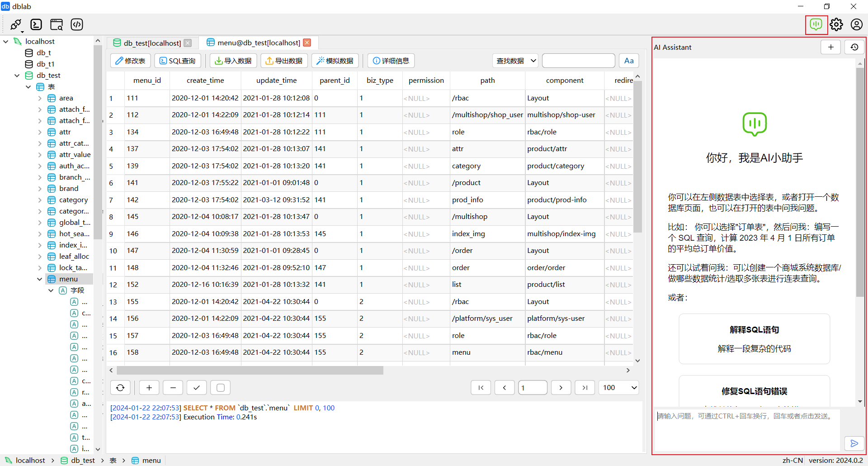Click the checkmark commit button
The image size is (868, 466).
pyautogui.click(x=197, y=388)
